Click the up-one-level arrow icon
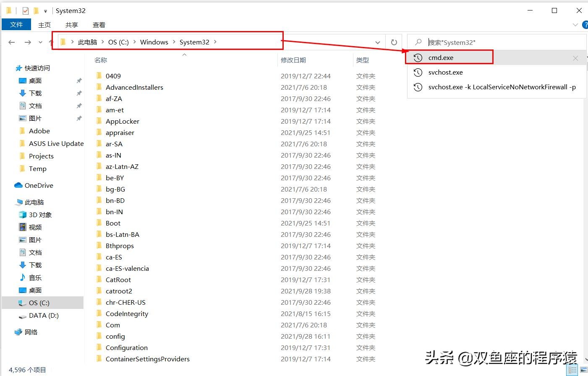Screen dimensions: 588x376 tap(51, 42)
